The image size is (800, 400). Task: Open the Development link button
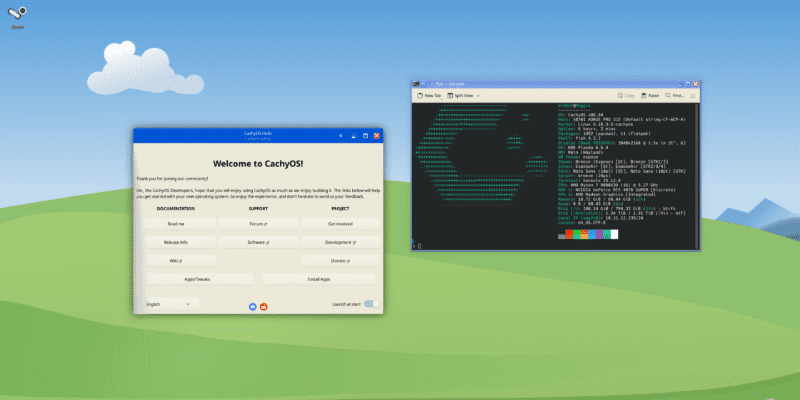tap(340, 242)
